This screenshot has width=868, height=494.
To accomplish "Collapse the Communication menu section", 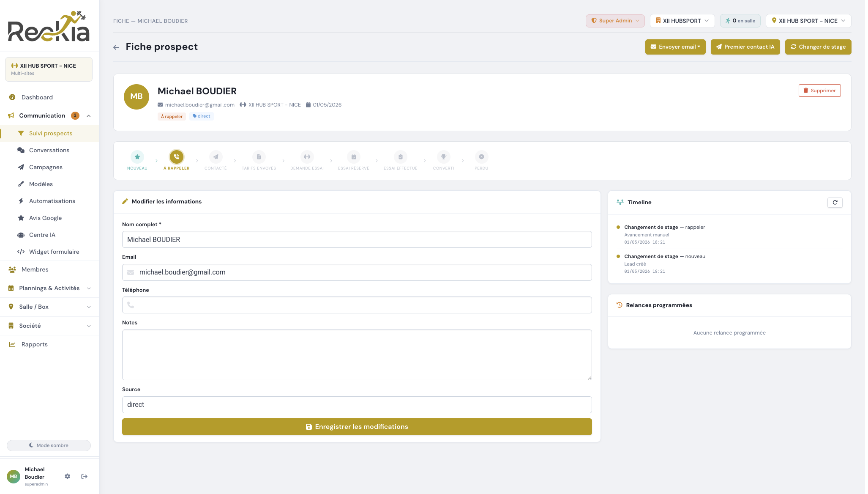I will pos(89,116).
